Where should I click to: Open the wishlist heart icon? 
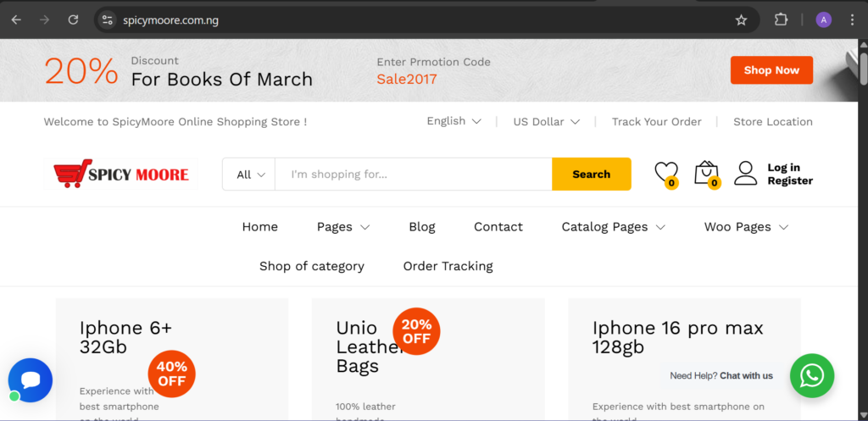(666, 173)
